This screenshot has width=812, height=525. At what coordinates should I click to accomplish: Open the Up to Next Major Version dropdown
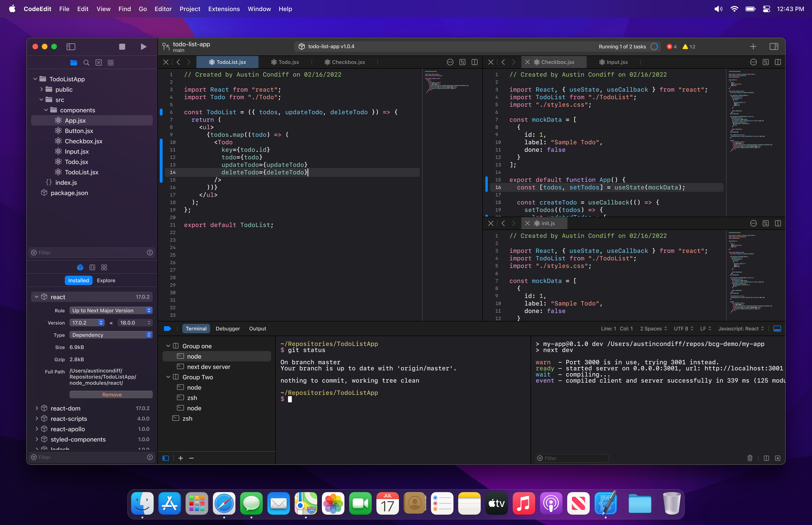[x=111, y=310]
